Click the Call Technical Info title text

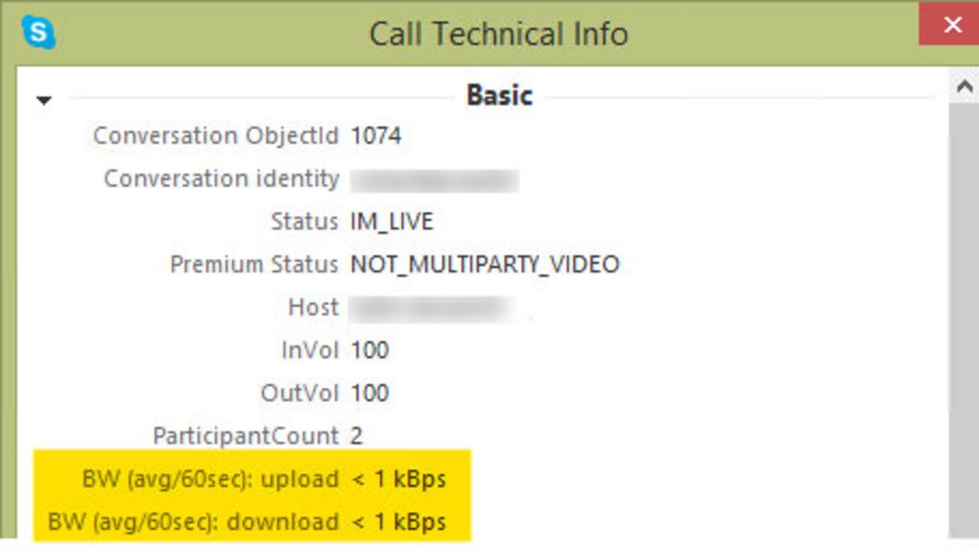coord(499,34)
